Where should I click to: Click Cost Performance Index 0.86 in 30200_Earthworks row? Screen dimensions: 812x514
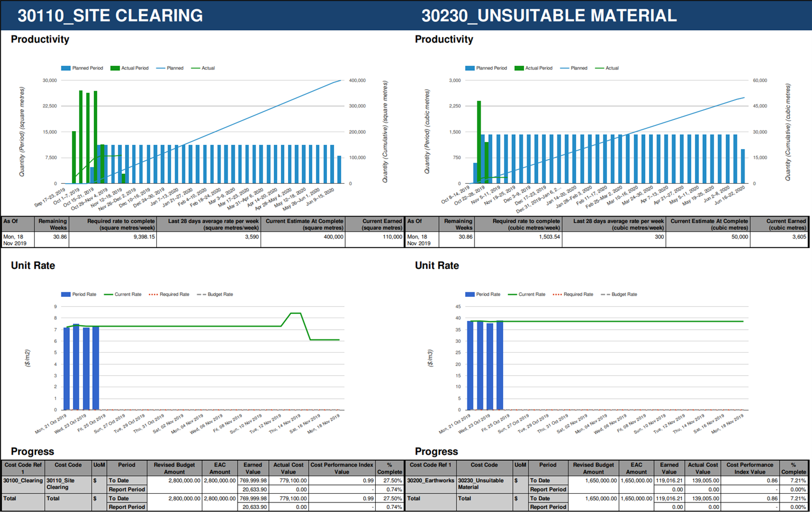[x=772, y=481]
